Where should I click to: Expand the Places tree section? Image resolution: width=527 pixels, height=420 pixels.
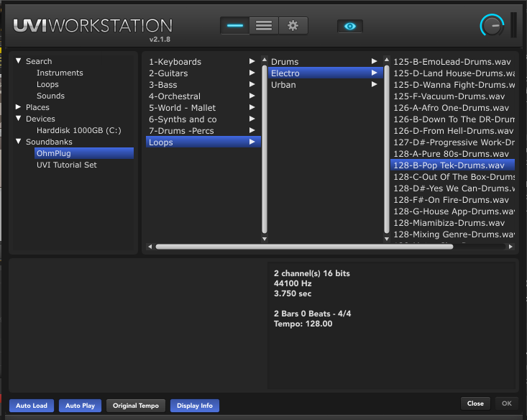pos(19,107)
